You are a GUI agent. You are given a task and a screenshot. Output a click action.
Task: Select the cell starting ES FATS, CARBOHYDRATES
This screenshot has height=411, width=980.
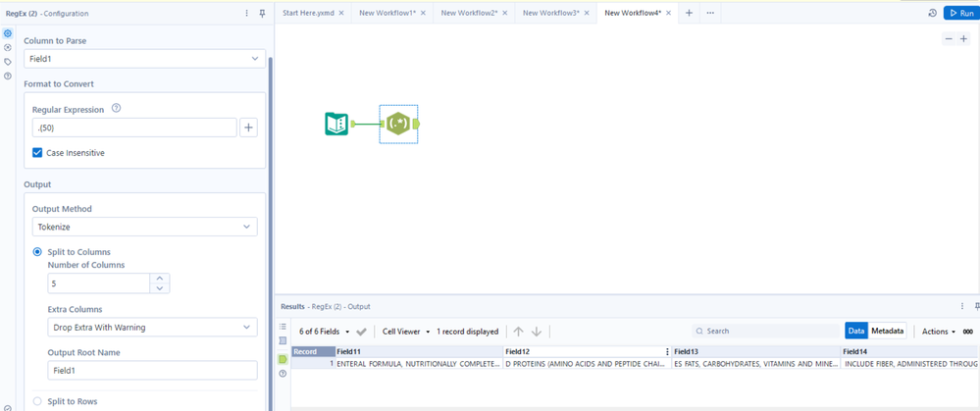pos(756,363)
